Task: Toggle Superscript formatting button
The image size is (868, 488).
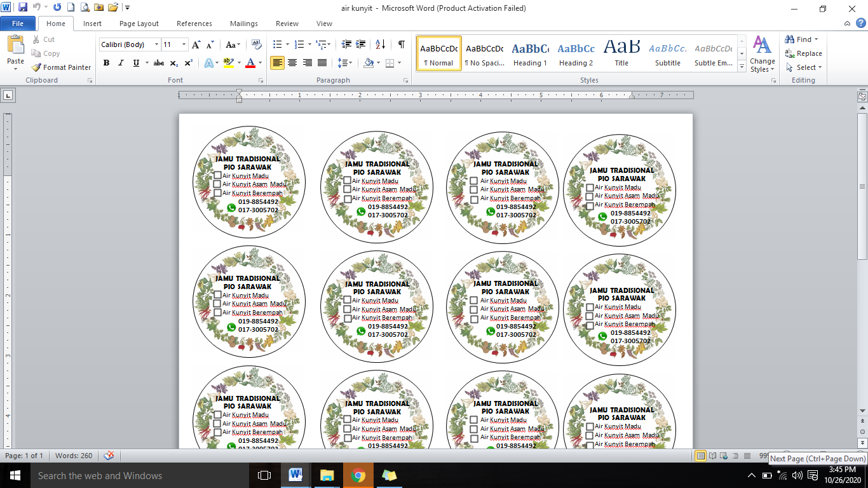Action: point(189,63)
